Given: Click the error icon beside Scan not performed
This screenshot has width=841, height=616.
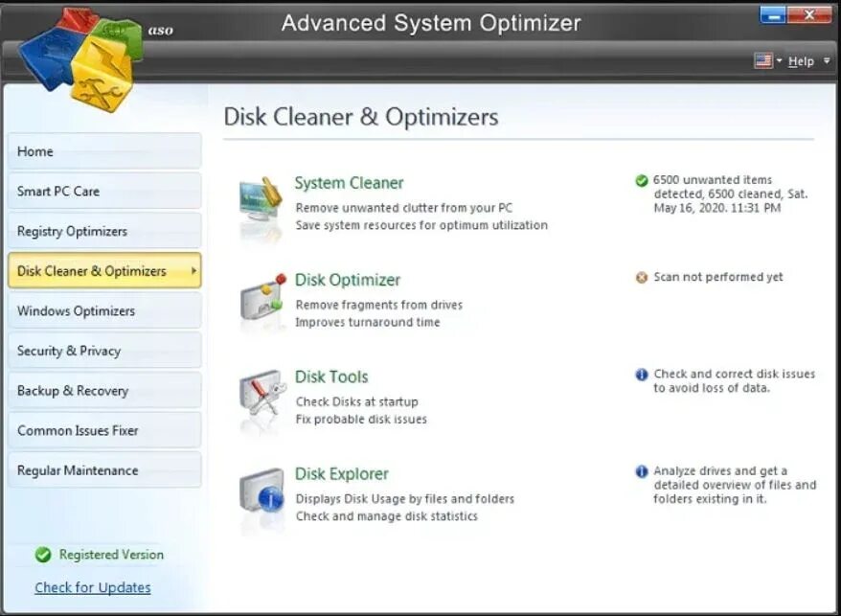Looking at the screenshot, I should point(640,277).
